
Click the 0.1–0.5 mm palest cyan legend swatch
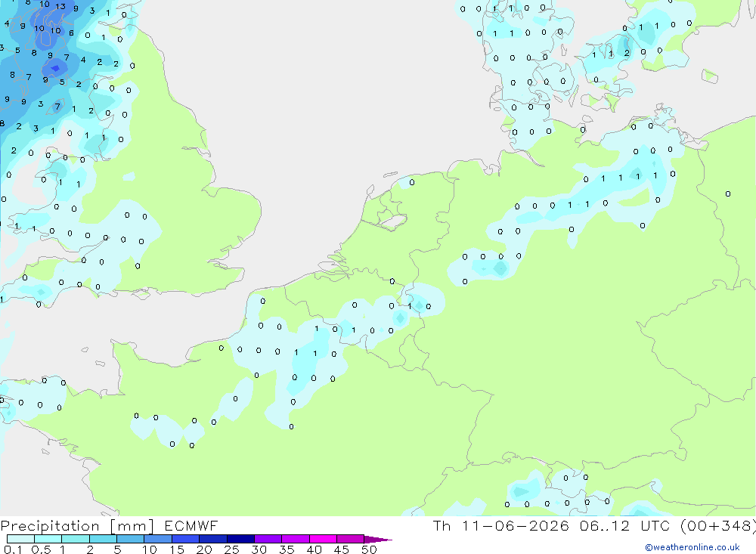click(20, 539)
